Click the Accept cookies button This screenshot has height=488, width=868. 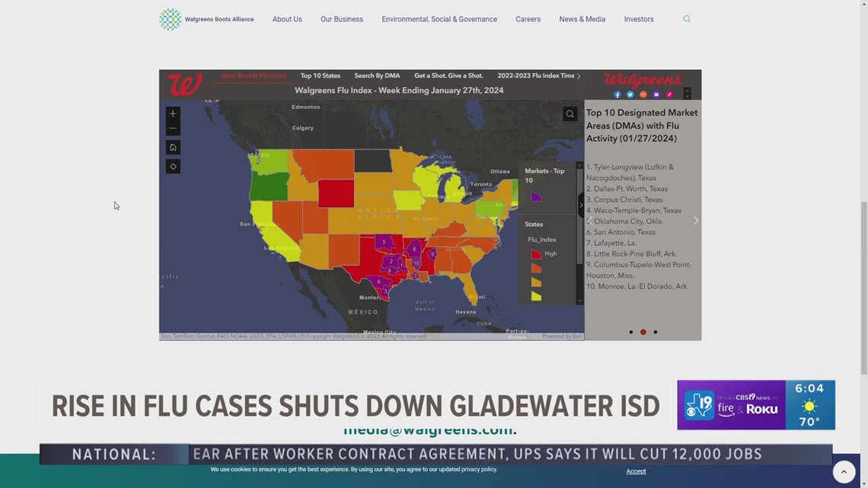pos(635,470)
